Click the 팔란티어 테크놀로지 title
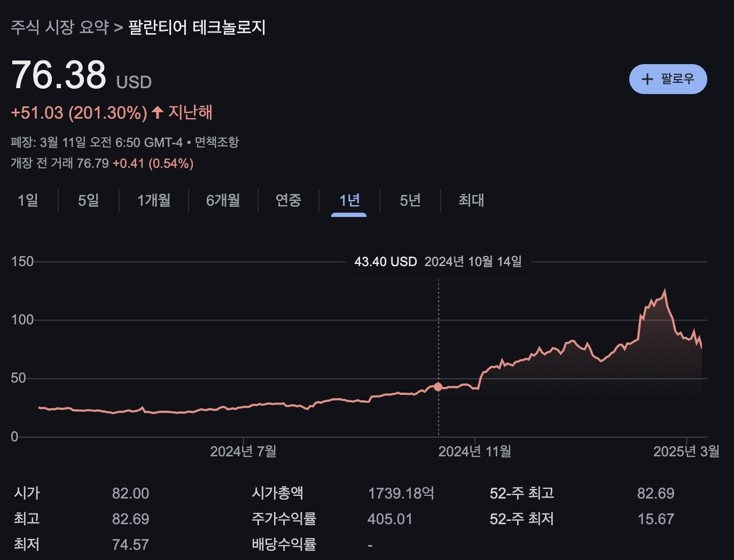 [x=197, y=27]
